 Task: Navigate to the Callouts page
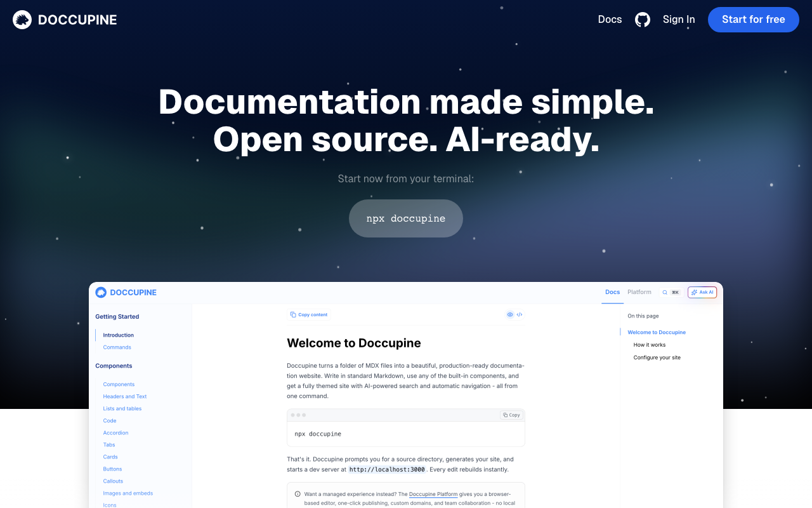(x=114, y=481)
